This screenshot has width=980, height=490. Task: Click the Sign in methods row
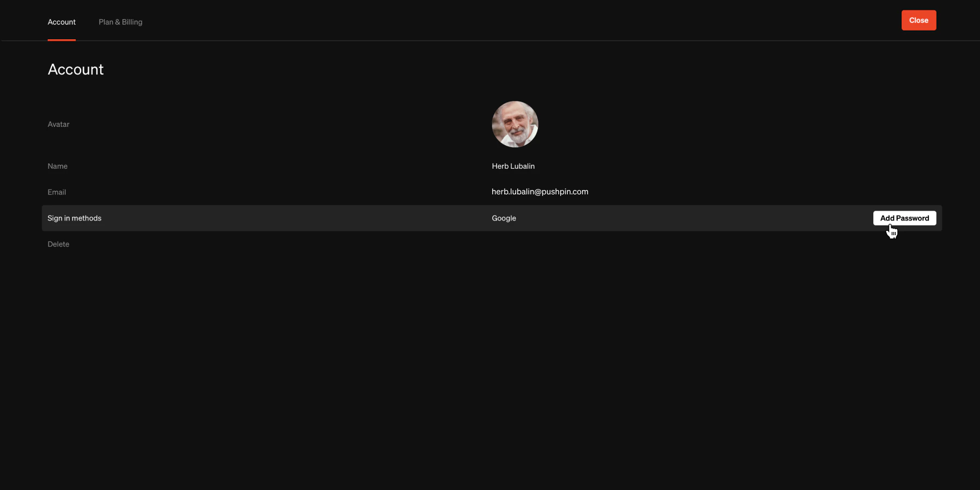coord(75,218)
